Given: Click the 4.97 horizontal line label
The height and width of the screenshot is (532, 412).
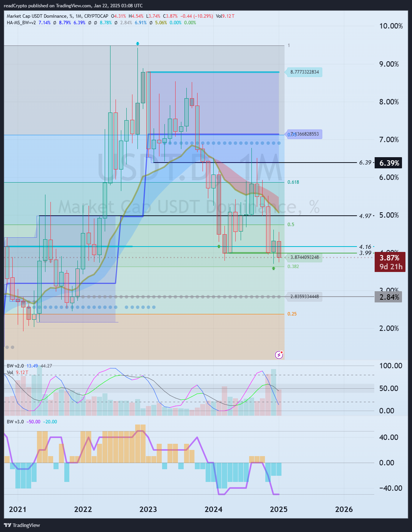Looking at the screenshot, I should tap(365, 216).
